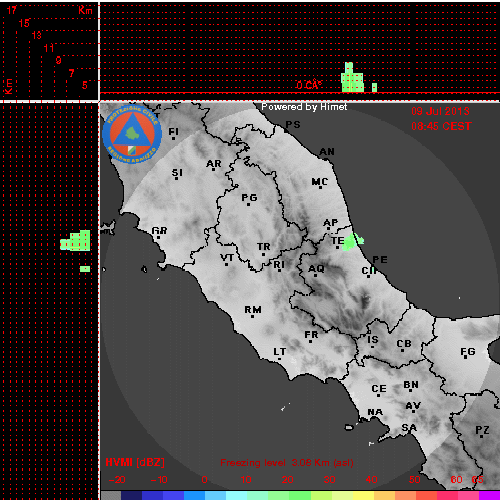Click the RM city label for Rome
The height and width of the screenshot is (500, 500).
(x=253, y=310)
